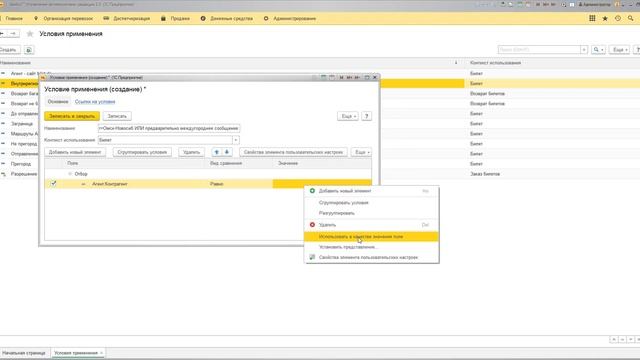Click Записать и закрыть button
The width and height of the screenshot is (640, 360).
tap(72, 116)
